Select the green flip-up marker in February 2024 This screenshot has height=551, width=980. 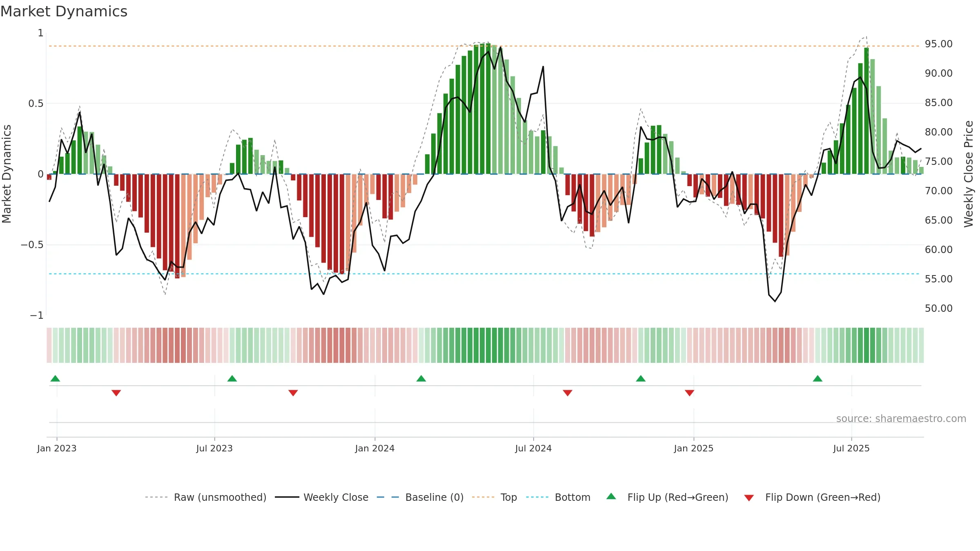pyautogui.click(x=421, y=378)
